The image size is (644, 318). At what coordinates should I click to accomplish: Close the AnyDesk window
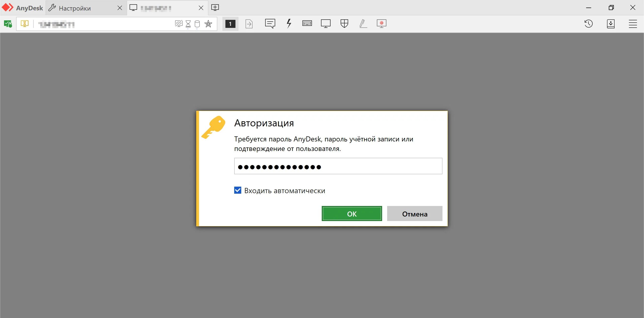tap(633, 8)
